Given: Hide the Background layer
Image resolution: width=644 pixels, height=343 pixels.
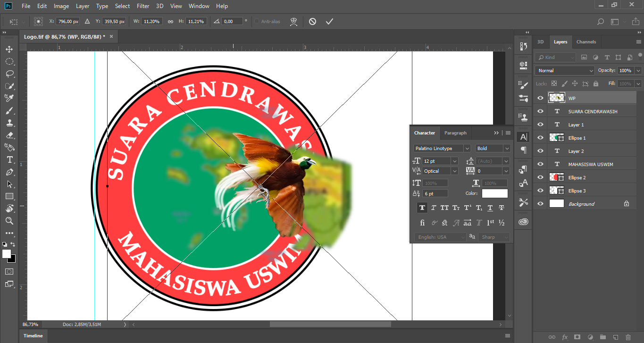Looking at the screenshot, I should (x=541, y=204).
